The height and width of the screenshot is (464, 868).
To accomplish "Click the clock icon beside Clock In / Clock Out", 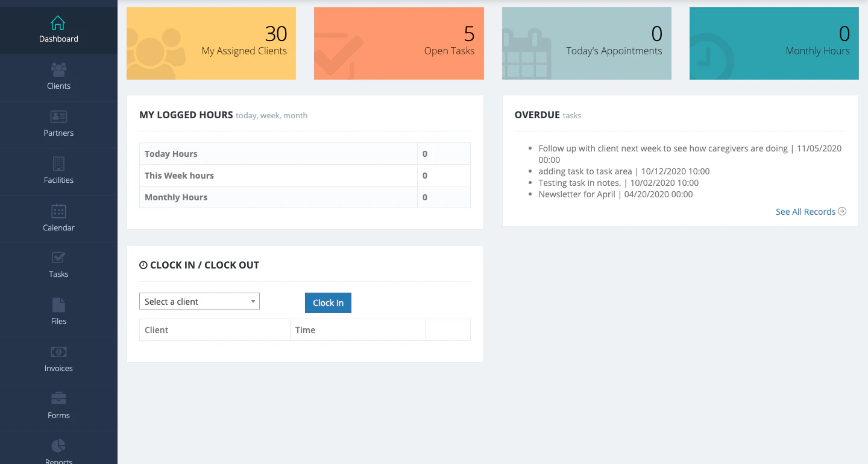I will point(143,264).
